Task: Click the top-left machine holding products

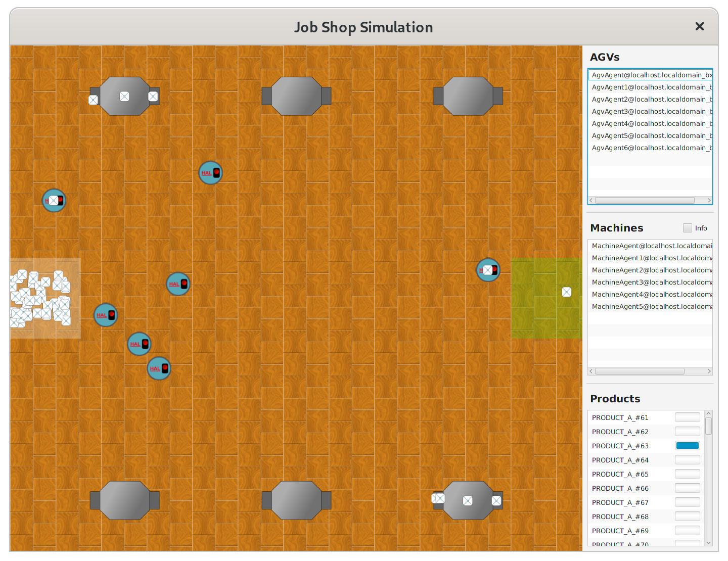Action: coord(124,96)
